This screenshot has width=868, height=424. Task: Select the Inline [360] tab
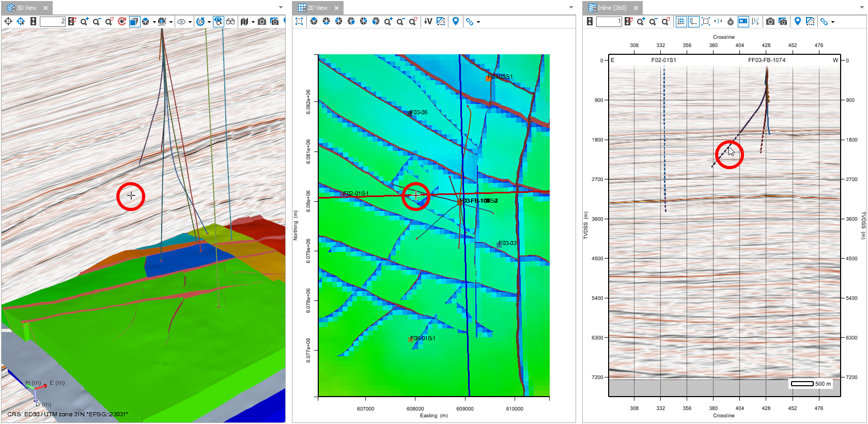pos(612,8)
